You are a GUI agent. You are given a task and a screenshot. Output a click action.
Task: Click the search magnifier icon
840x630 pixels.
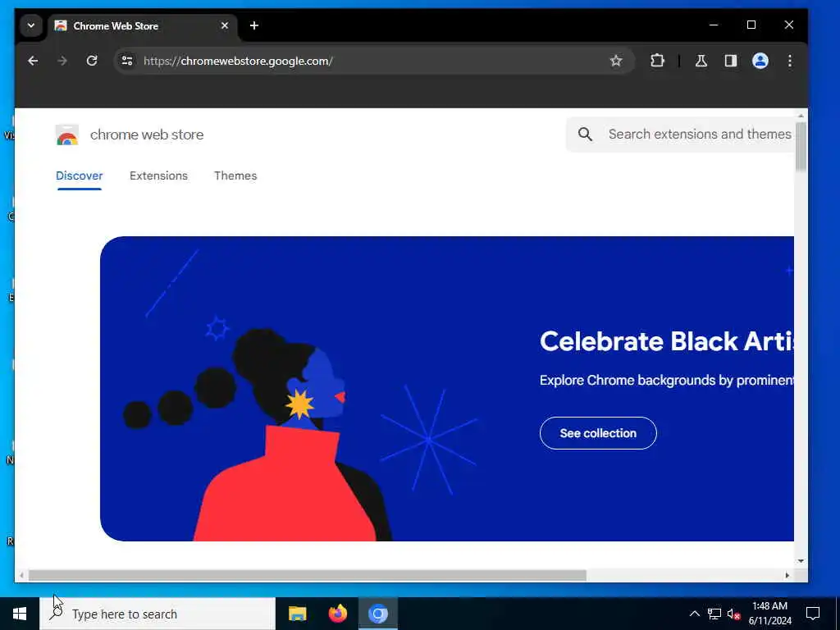tap(585, 134)
